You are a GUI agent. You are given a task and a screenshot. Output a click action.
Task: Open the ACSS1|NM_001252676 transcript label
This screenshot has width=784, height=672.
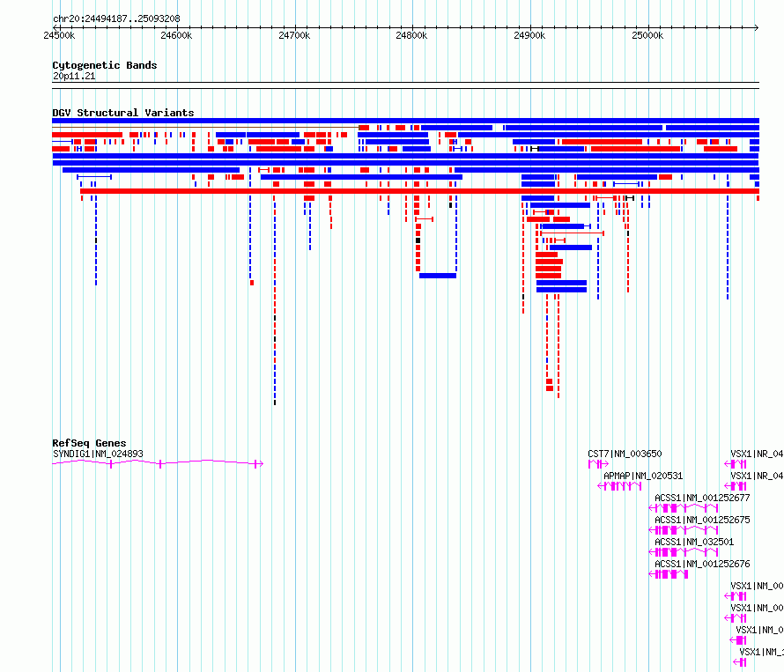(702, 564)
